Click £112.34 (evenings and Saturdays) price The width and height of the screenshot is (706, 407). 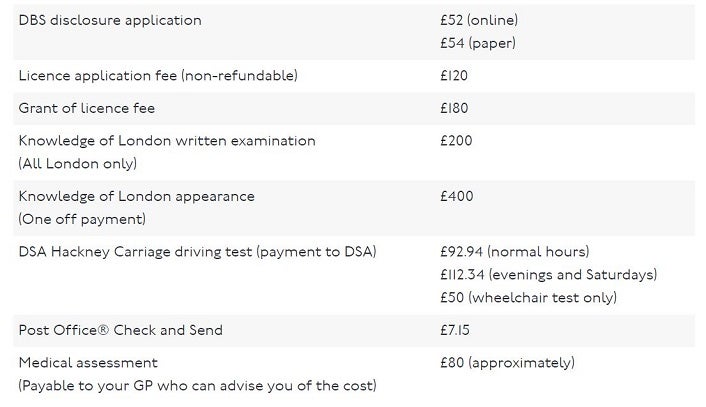coord(548,274)
